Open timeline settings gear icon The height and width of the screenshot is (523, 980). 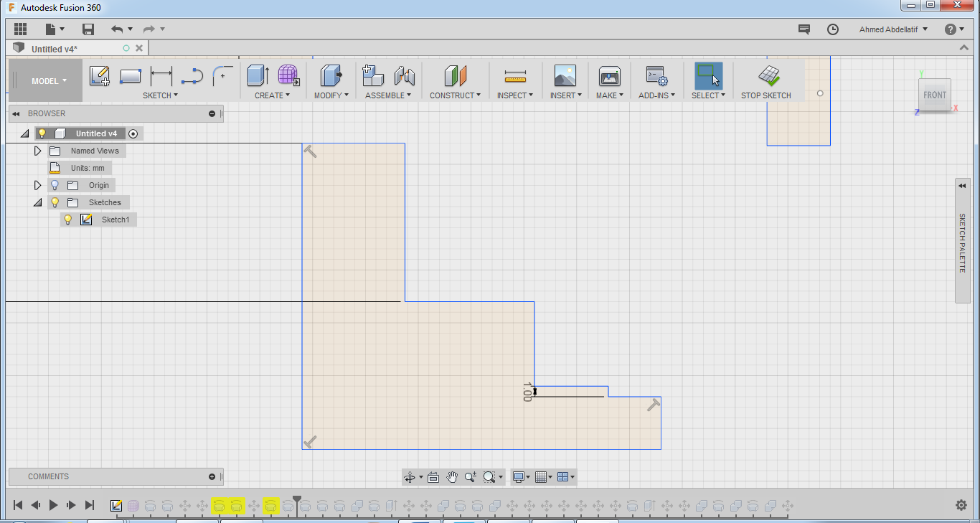[961, 505]
